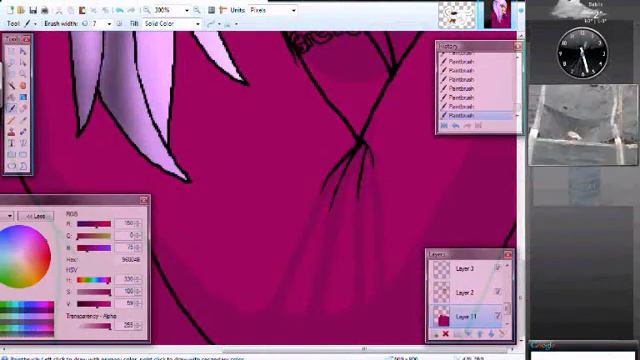
Task: Switch to the purple-haired image thumbnail
Action: pos(497,15)
